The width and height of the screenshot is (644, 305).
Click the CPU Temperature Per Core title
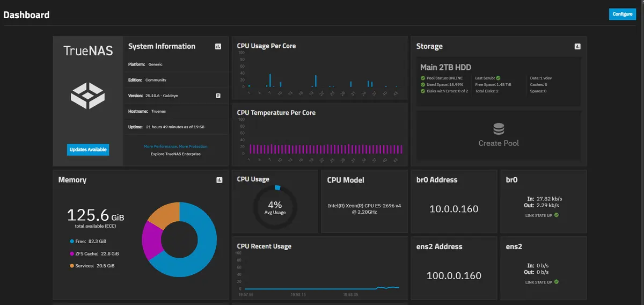click(276, 113)
